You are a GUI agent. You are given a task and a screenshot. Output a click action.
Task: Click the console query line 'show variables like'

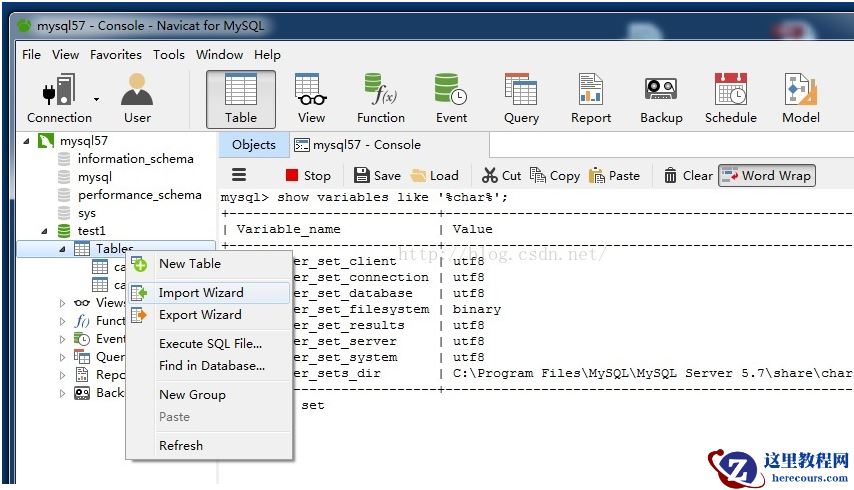(x=364, y=197)
